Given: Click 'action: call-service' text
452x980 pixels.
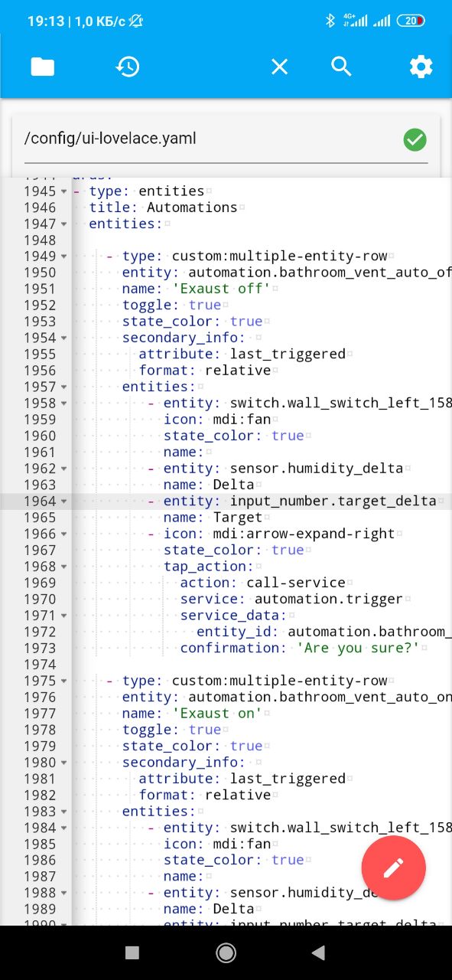Looking at the screenshot, I should [262, 583].
